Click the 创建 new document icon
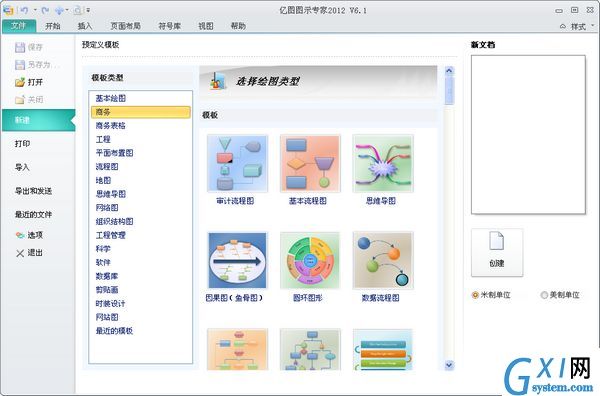The width and height of the screenshot is (600, 396). tap(497, 241)
